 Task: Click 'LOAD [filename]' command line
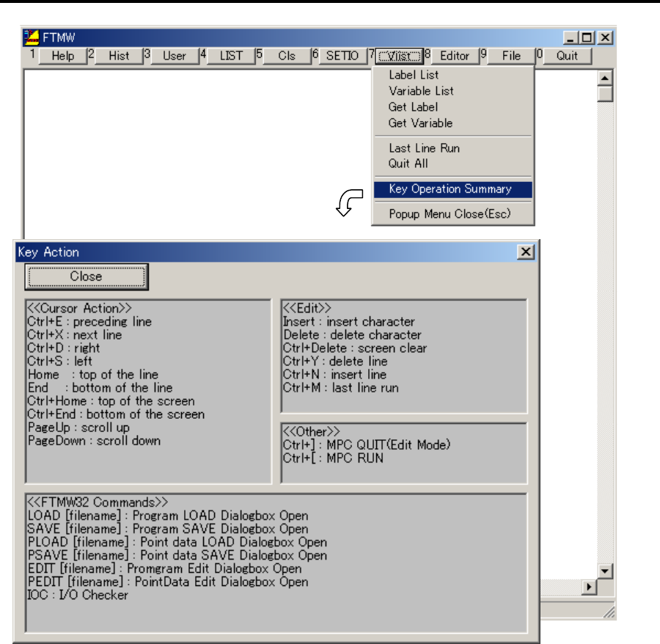(167, 516)
